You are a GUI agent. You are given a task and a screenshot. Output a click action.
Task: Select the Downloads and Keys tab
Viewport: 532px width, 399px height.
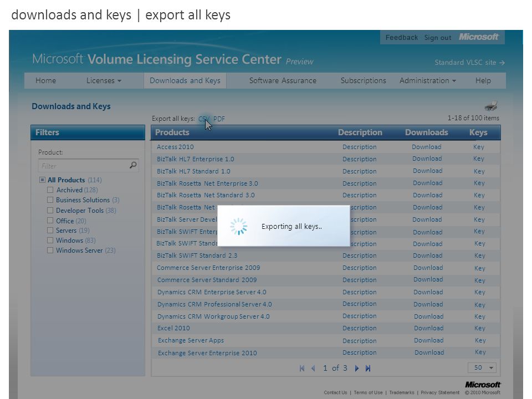click(x=185, y=80)
